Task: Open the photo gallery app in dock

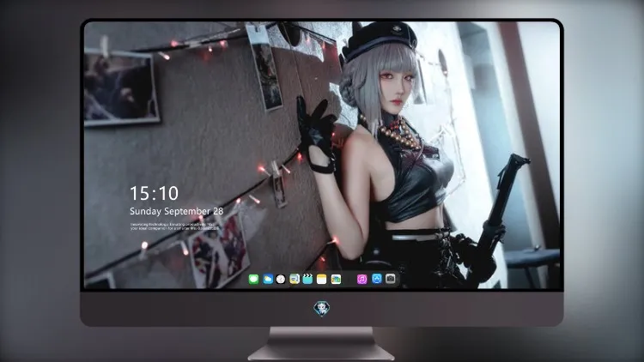Action: (336, 280)
